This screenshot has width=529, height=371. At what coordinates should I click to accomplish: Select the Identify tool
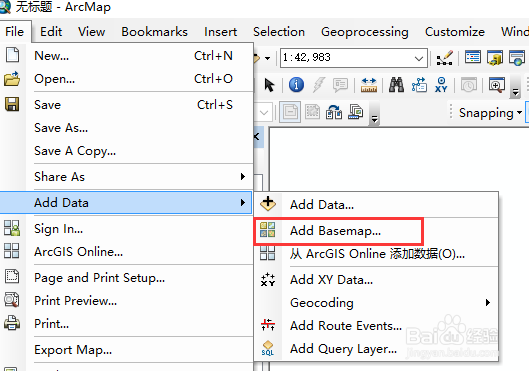pos(296,85)
